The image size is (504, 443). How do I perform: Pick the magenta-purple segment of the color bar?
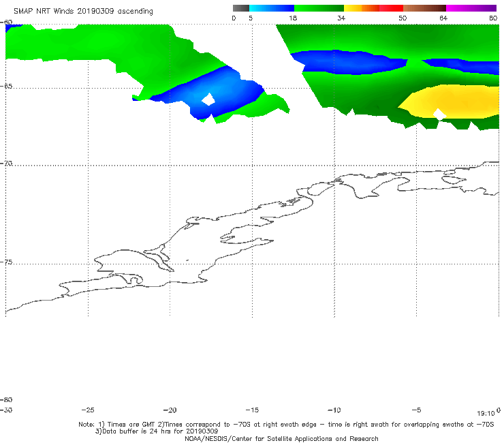click(x=471, y=8)
